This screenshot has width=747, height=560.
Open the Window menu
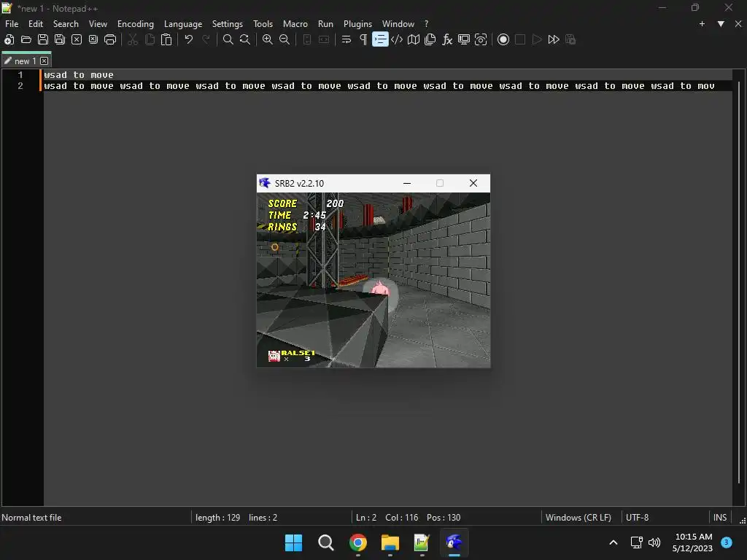pos(398,24)
